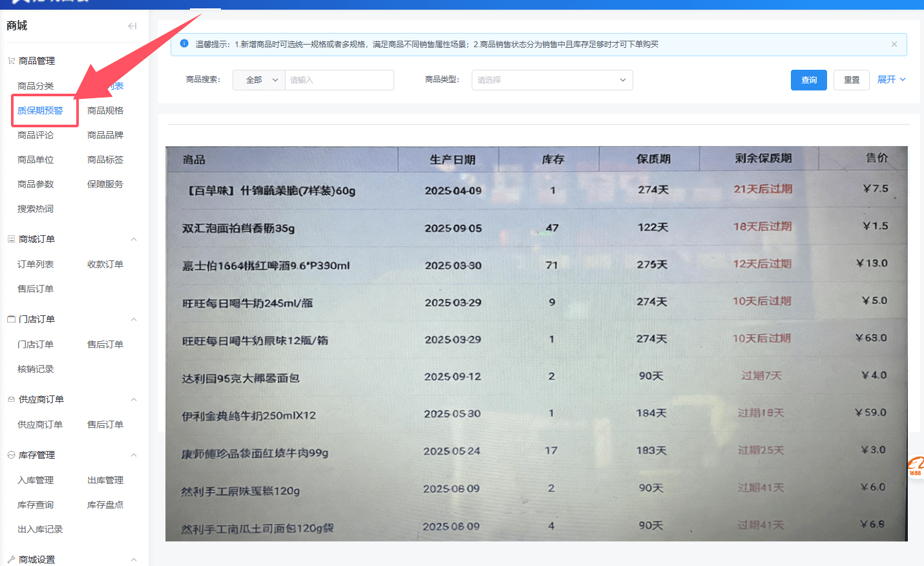The image size is (924, 566).
Task: Click the 商品管理 shopping cart icon
Action: pos(11,61)
